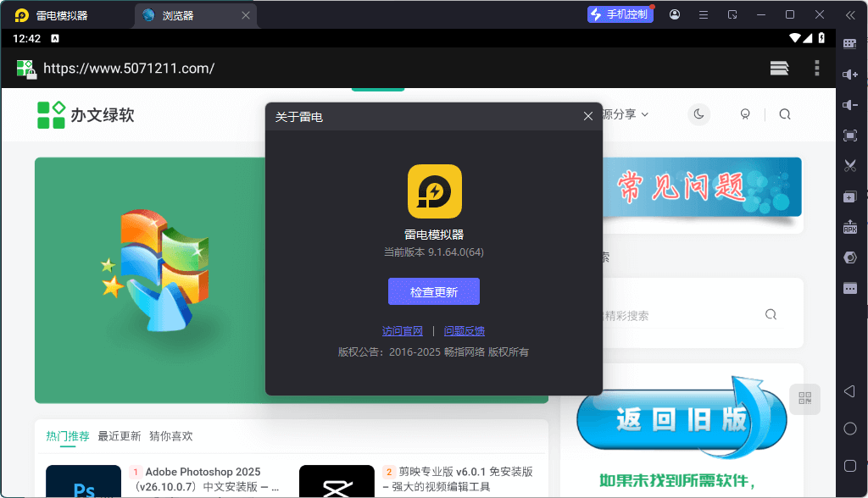This screenshot has height=498, width=868.
Task: Expand the 源分享 dropdown menu
Action: coord(626,114)
